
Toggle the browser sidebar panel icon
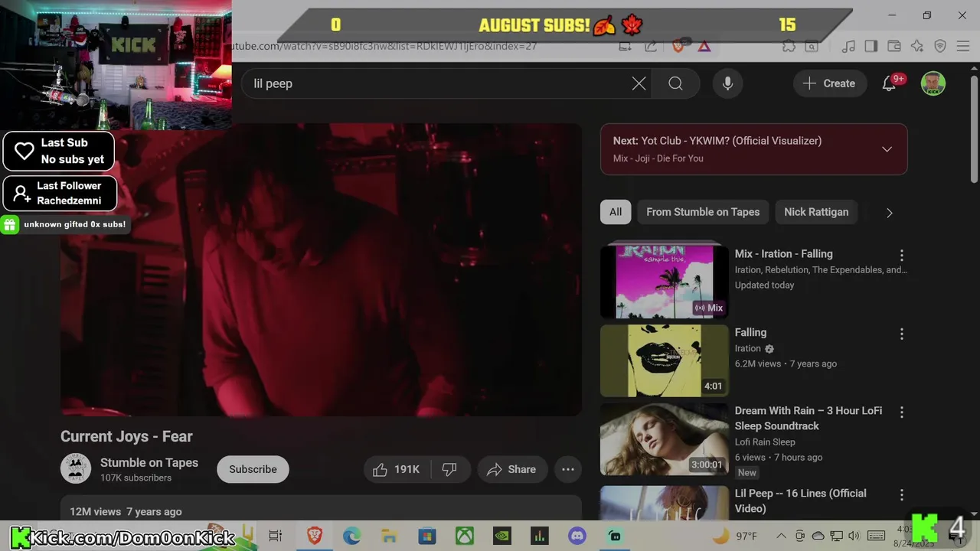(x=871, y=46)
